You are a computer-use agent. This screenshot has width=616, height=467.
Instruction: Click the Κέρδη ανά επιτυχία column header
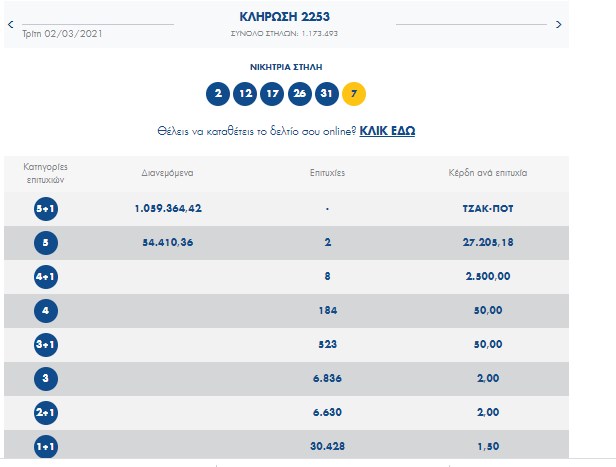pyautogui.click(x=488, y=173)
